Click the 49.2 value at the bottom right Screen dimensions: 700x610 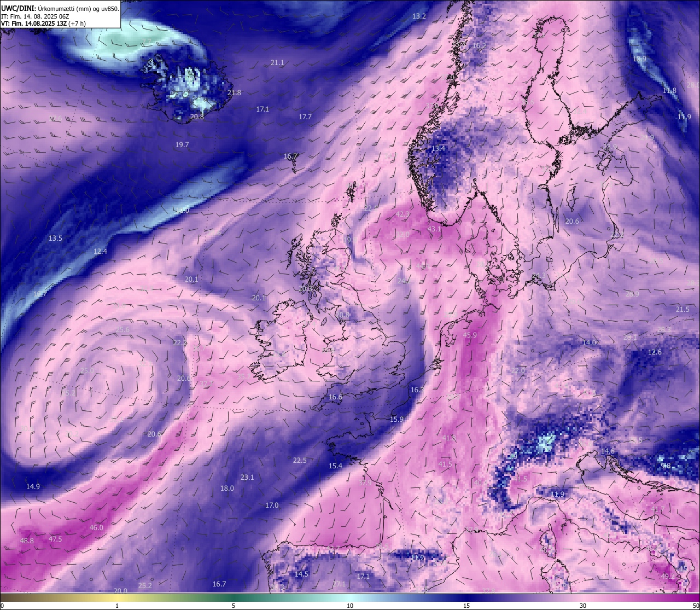[668, 577]
